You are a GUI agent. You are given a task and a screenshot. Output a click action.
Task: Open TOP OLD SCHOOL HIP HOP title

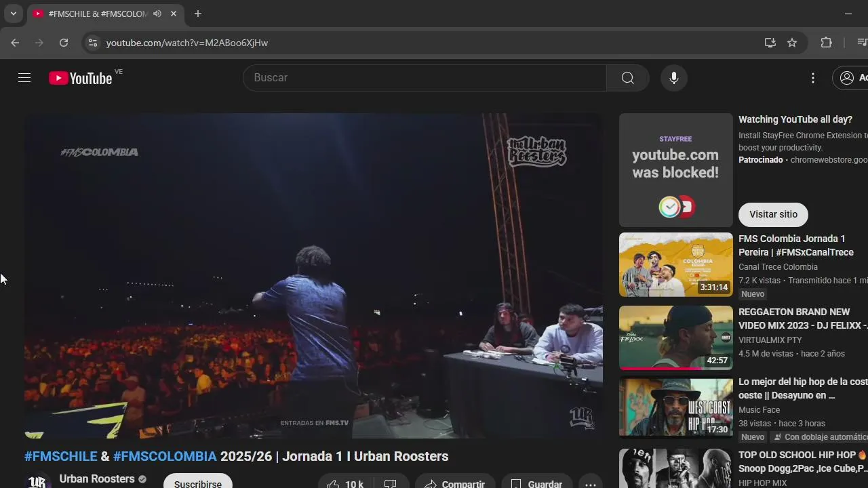(x=803, y=462)
